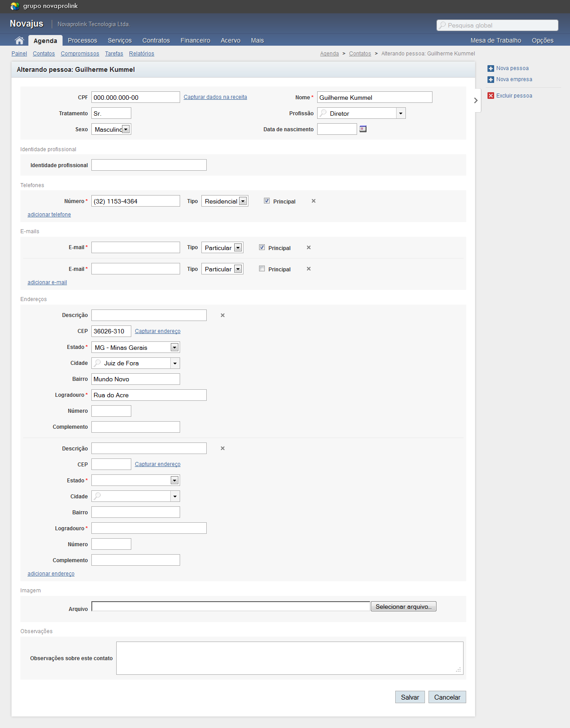The height and width of the screenshot is (728, 570).
Task: Click the magnifier in empty Cidade field
Action: point(98,496)
